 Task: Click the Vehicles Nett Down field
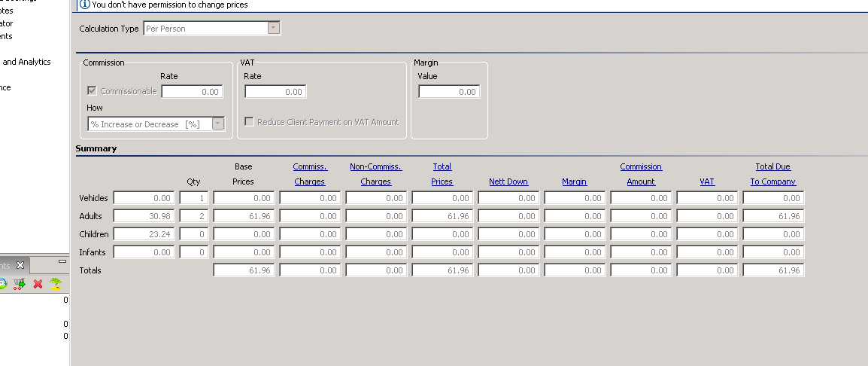click(x=508, y=198)
